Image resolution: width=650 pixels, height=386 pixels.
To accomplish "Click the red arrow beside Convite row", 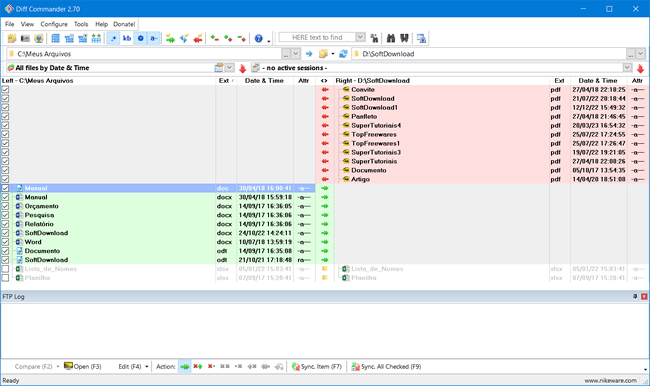I will click(325, 90).
